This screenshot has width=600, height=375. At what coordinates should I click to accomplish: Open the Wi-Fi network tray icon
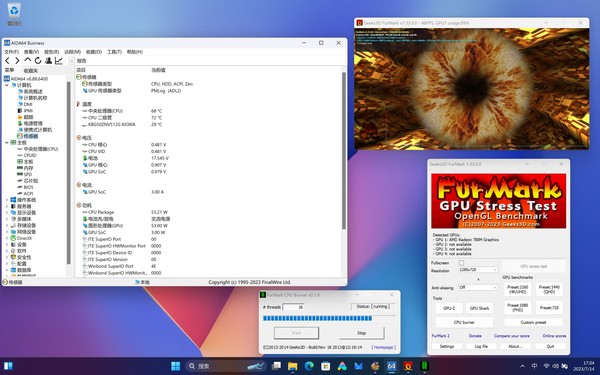(x=546, y=366)
